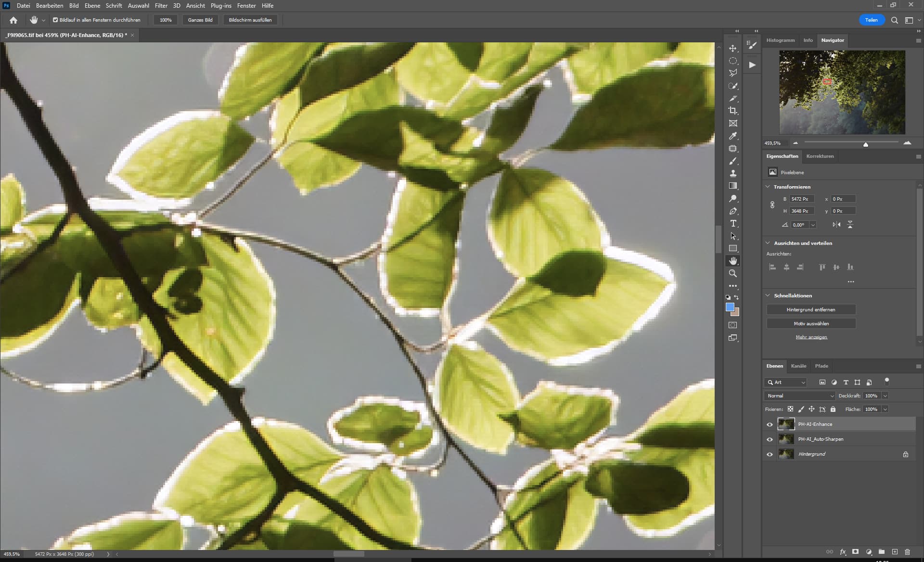The height and width of the screenshot is (562, 924).
Task: Switch to the Kanäle tab
Action: [x=798, y=366]
